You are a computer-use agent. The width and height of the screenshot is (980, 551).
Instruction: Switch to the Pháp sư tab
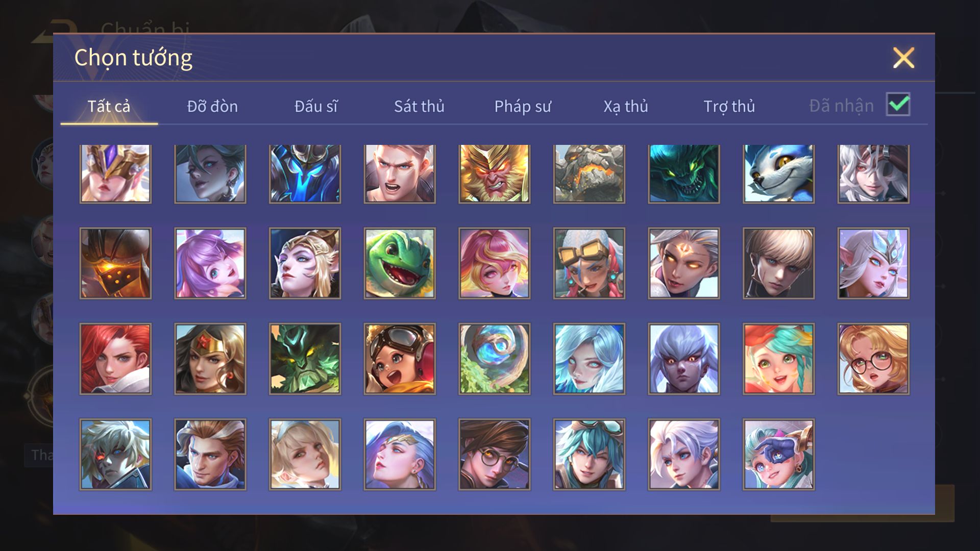point(523,106)
